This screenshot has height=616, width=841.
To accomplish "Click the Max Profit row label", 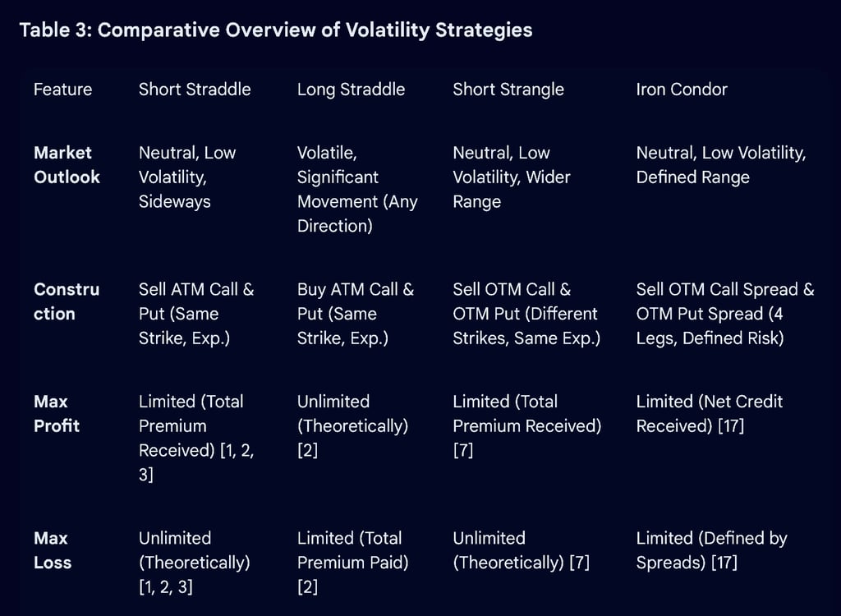I will coord(57,414).
